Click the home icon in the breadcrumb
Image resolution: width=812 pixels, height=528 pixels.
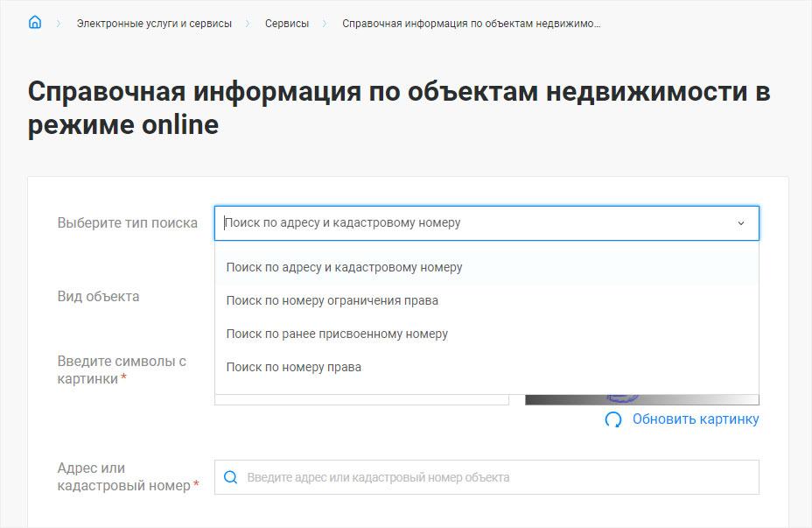point(35,23)
